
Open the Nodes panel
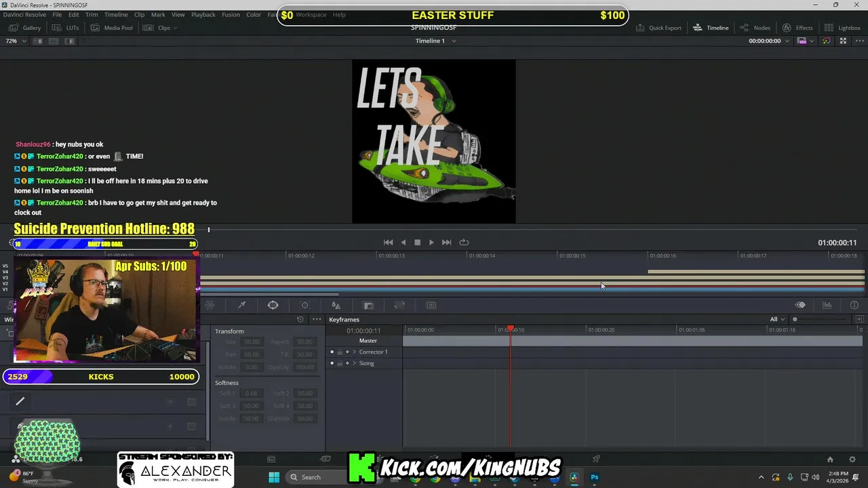click(755, 28)
